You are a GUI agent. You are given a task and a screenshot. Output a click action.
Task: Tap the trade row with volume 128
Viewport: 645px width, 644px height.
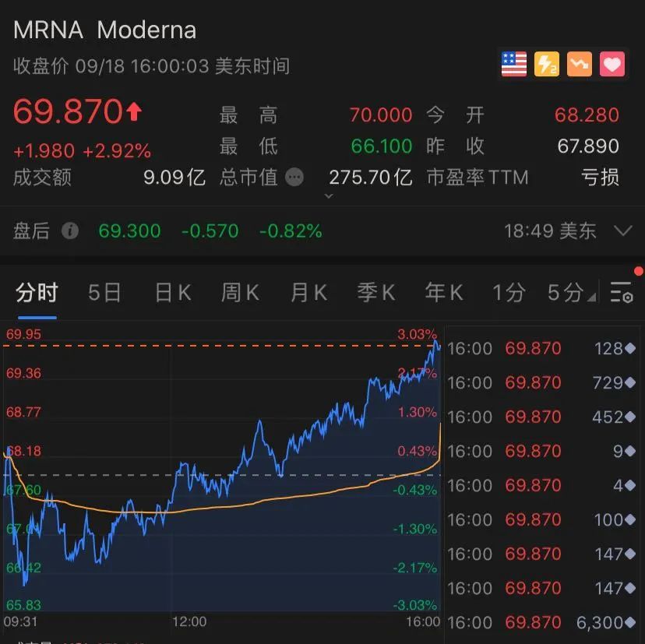tap(541, 349)
